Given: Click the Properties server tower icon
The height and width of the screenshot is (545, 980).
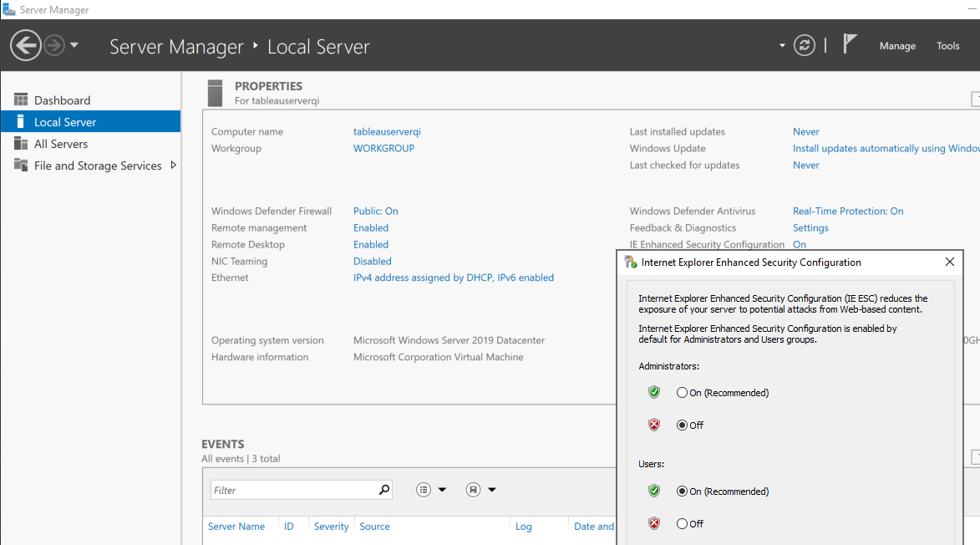Looking at the screenshot, I should tap(215, 93).
